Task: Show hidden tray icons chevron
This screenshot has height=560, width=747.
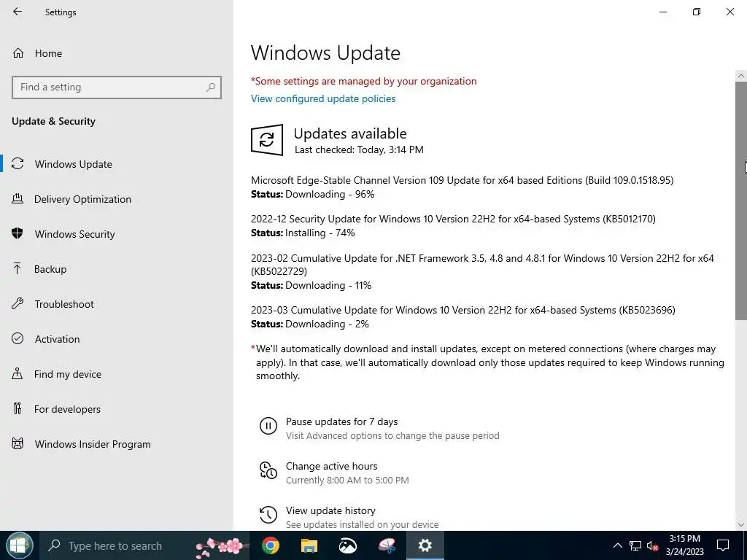Action: tap(617, 545)
